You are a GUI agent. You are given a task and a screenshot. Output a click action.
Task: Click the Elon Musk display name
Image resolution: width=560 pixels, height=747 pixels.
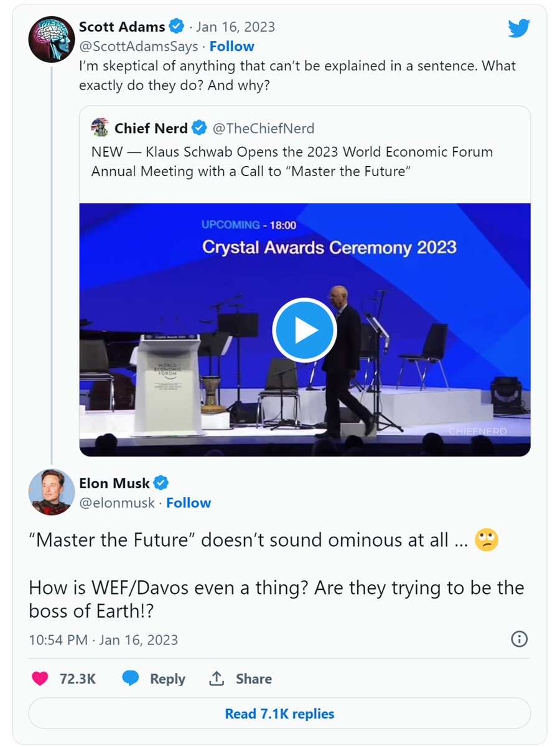[x=114, y=483]
